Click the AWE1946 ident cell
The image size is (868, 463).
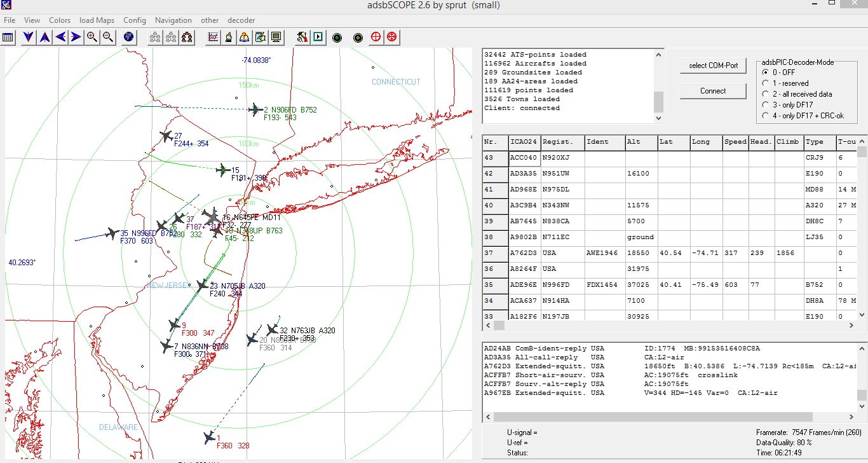point(605,253)
